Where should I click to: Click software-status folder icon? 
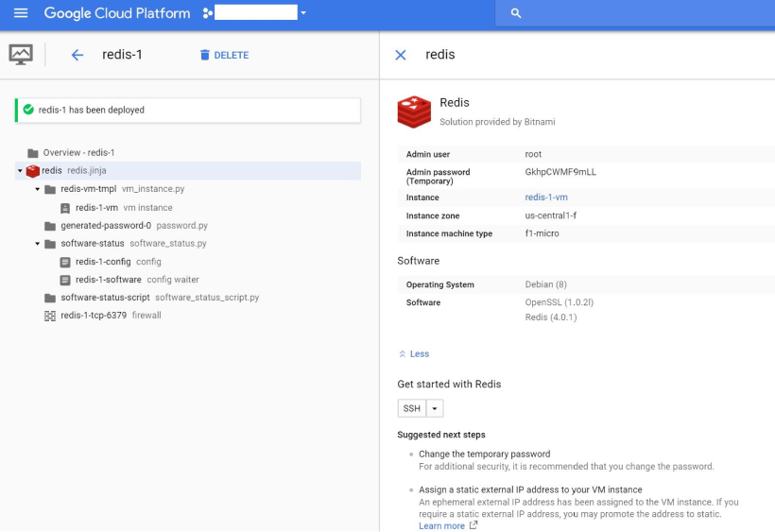[50, 244]
